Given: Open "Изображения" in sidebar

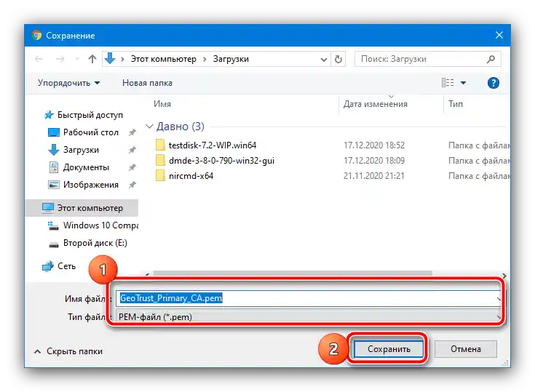Looking at the screenshot, I should click(91, 185).
